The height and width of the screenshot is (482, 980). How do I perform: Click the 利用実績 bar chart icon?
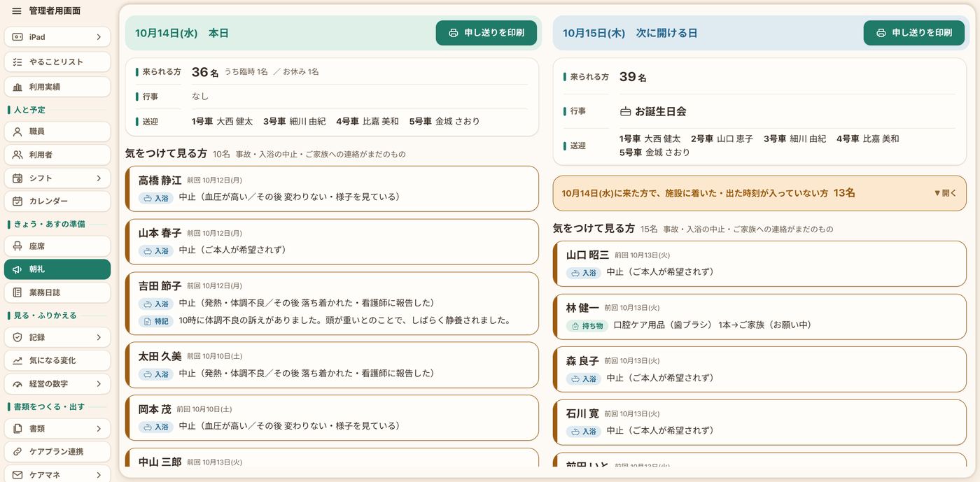17,87
